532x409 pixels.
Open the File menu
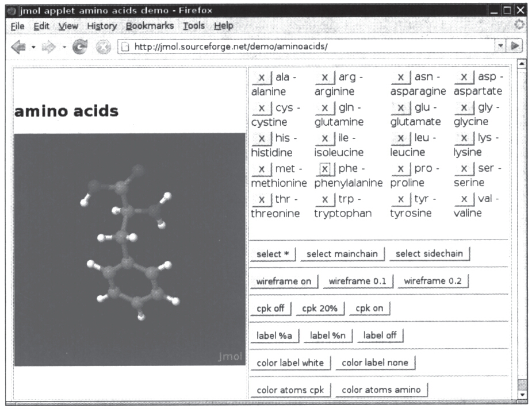point(17,26)
